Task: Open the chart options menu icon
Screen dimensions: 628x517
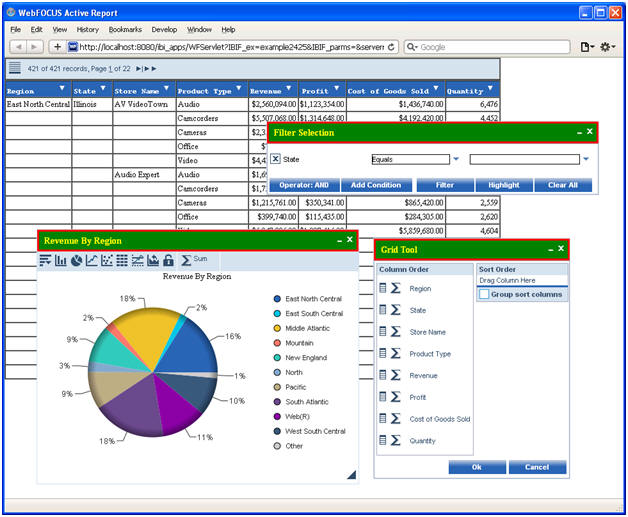Action: (x=45, y=260)
